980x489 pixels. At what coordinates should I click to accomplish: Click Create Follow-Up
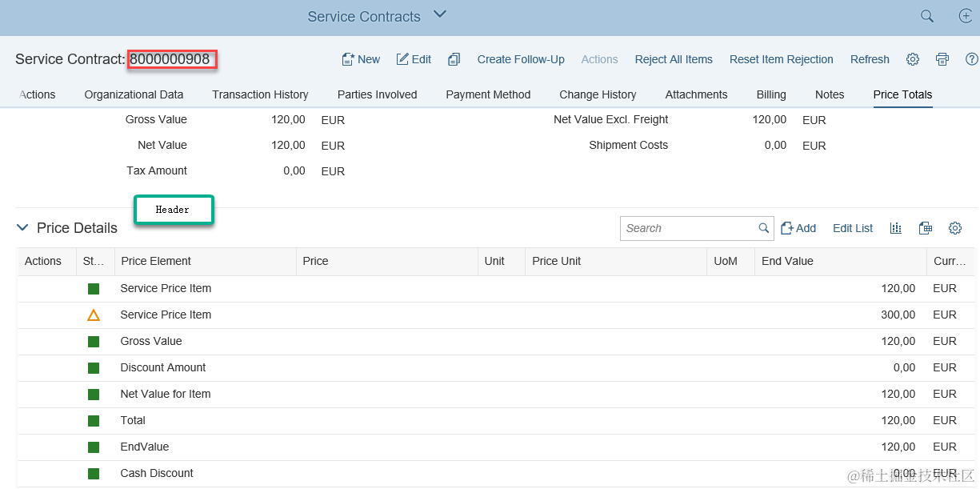pyautogui.click(x=521, y=59)
